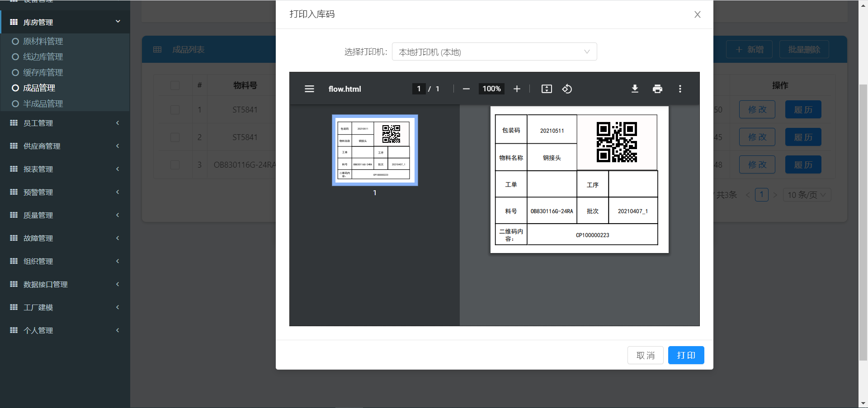This screenshot has width=868, height=408.
Task: Click the fit to page icon
Action: pyautogui.click(x=547, y=89)
